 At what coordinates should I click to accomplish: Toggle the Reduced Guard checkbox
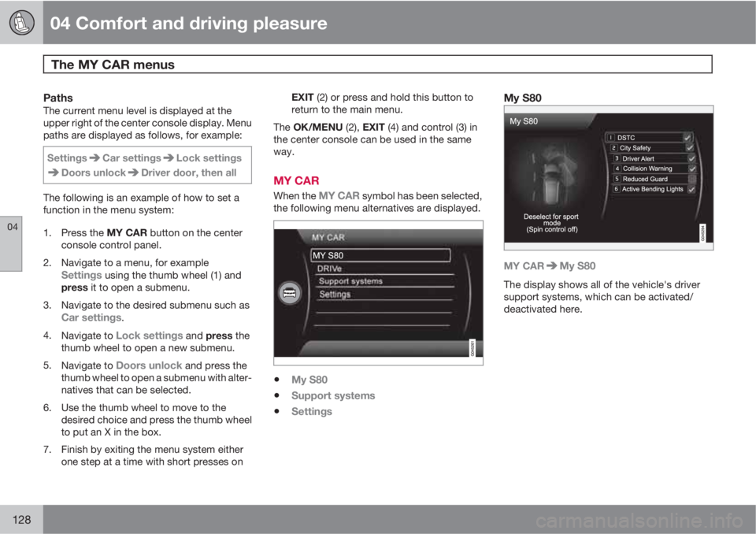coord(692,179)
